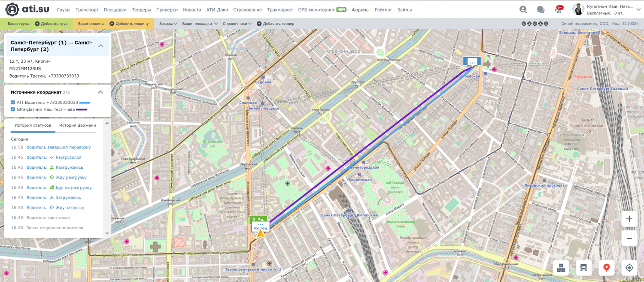Open the Транспорт menu

(87, 9)
